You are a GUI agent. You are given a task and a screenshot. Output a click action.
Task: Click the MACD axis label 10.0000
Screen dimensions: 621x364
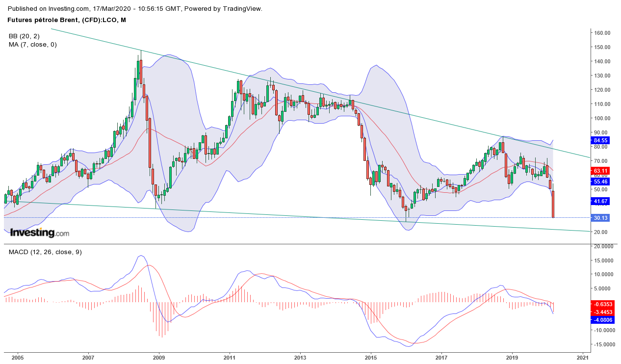(x=604, y=275)
